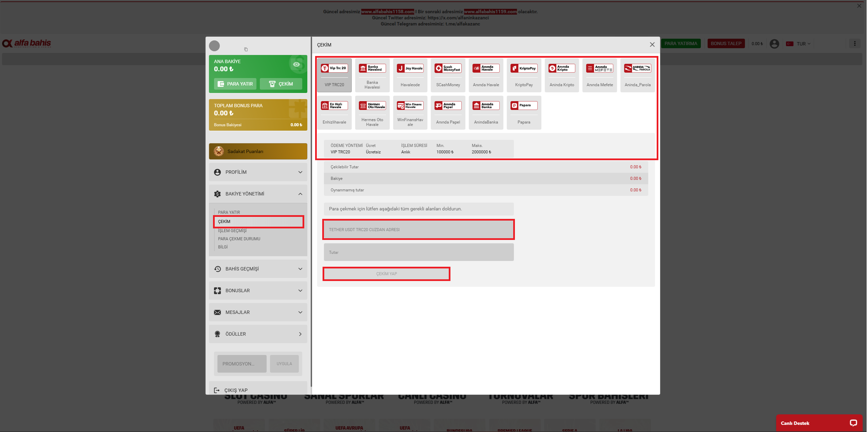Select the Havaleode Joy Havale method

point(410,75)
